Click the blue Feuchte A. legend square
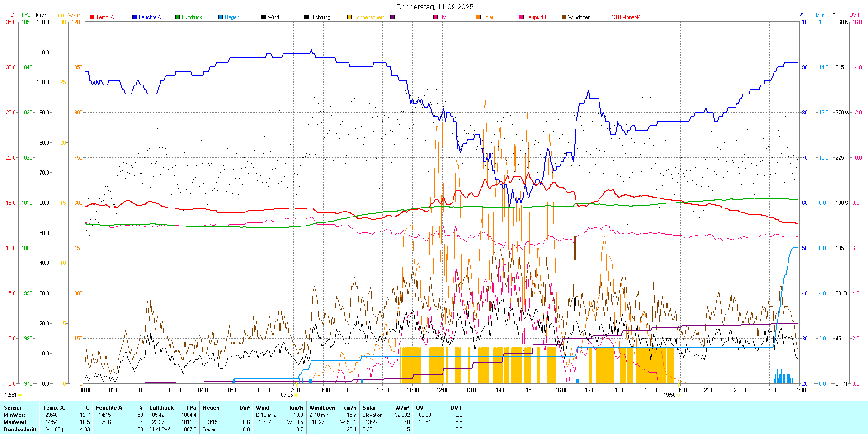The image size is (868, 434). pyautogui.click(x=135, y=17)
